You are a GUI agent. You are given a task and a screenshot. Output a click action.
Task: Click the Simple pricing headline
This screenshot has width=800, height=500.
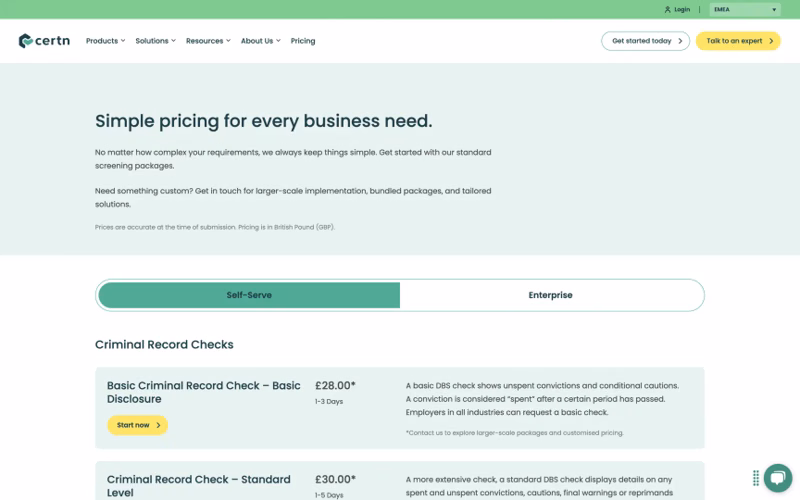(263, 121)
